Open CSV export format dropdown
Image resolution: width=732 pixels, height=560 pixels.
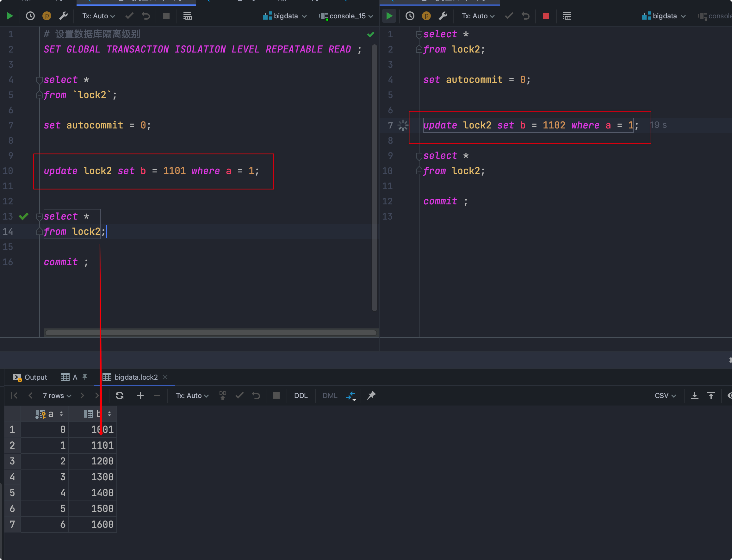click(665, 395)
